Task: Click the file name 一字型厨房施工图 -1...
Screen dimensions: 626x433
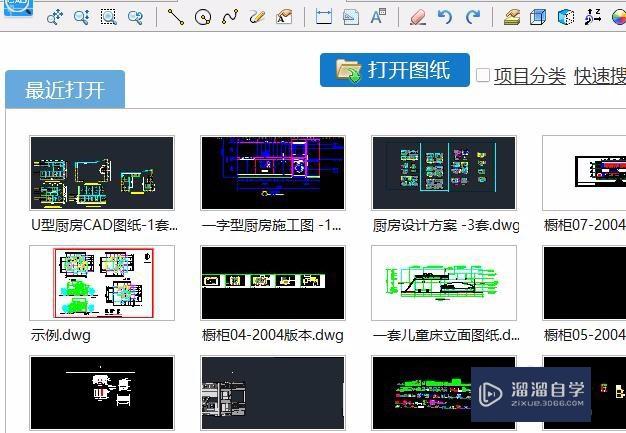Action: [271, 225]
